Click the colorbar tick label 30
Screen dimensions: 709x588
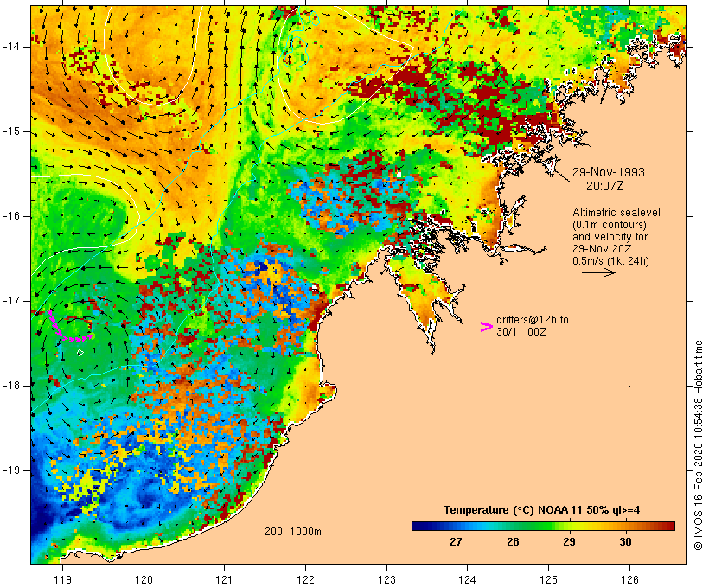[625, 542]
